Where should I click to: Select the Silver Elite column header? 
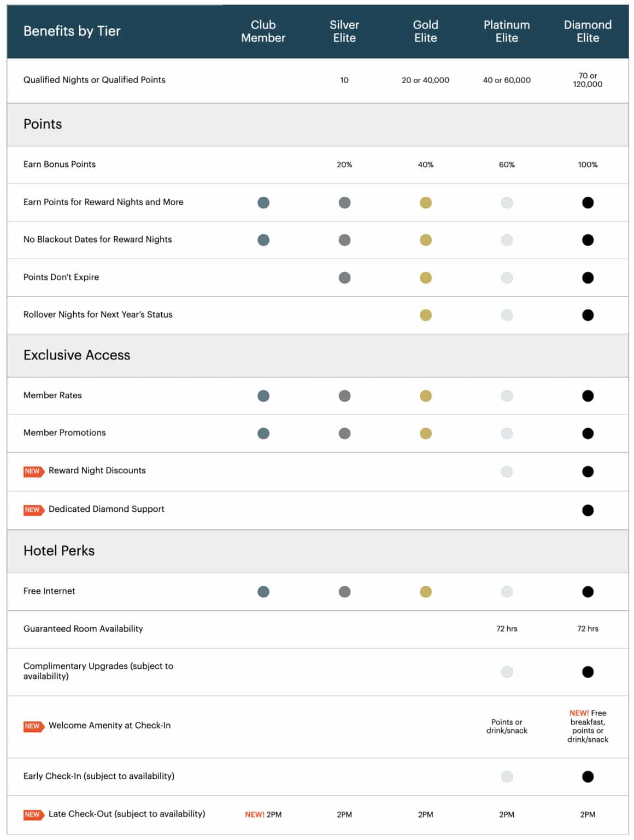[x=344, y=31]
